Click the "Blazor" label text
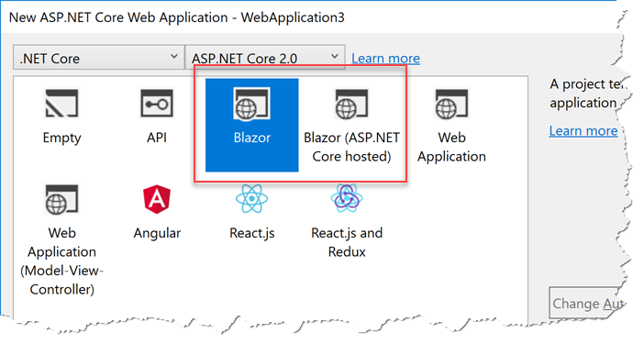This screenshot has height=344, width=644. click(251, 137)
